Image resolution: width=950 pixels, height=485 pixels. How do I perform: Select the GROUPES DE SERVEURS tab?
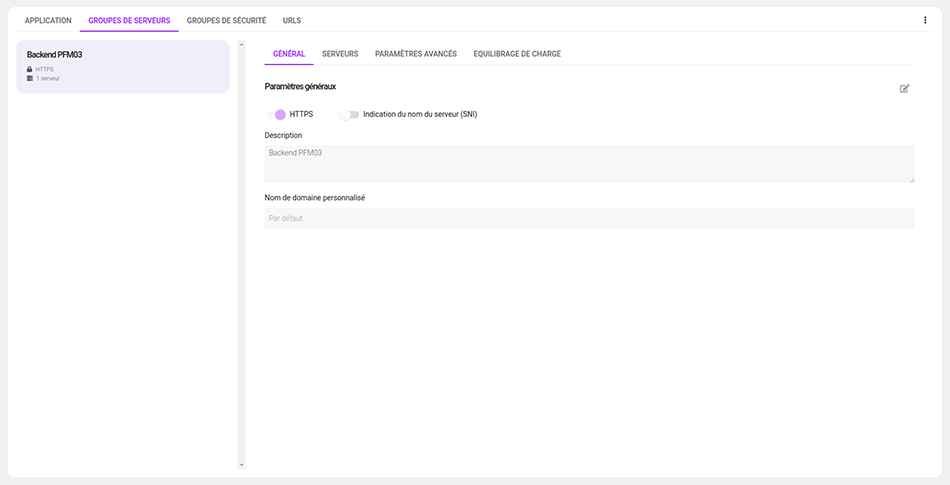[129, 20]
